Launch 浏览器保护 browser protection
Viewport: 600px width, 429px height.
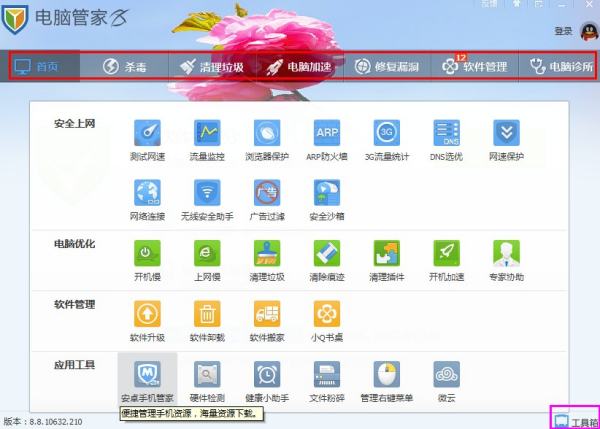tap(267, 140)
